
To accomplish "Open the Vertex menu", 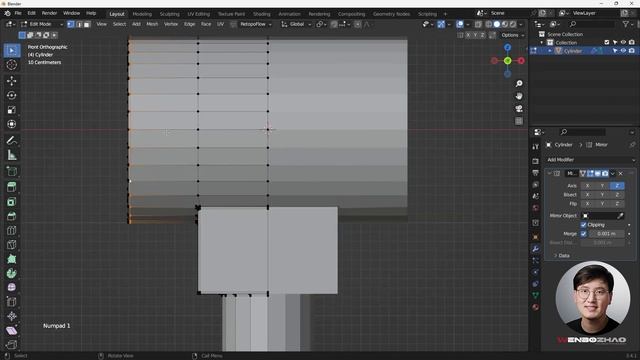I will click(171, 24).
